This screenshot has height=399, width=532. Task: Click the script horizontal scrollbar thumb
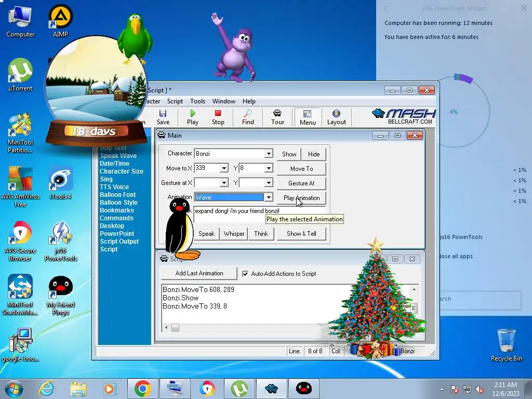tap(175, 327)
